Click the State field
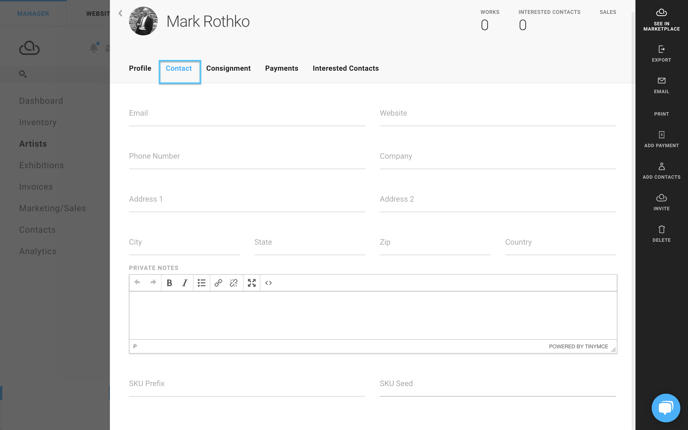The width and height of the screenshot is (688, 430). pyautogui.click(x=310, y=243)
